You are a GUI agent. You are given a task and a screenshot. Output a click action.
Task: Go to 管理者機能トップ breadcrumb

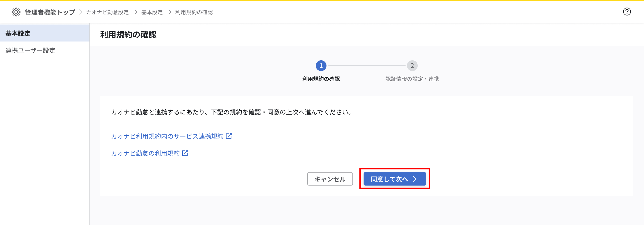point(50,12)
